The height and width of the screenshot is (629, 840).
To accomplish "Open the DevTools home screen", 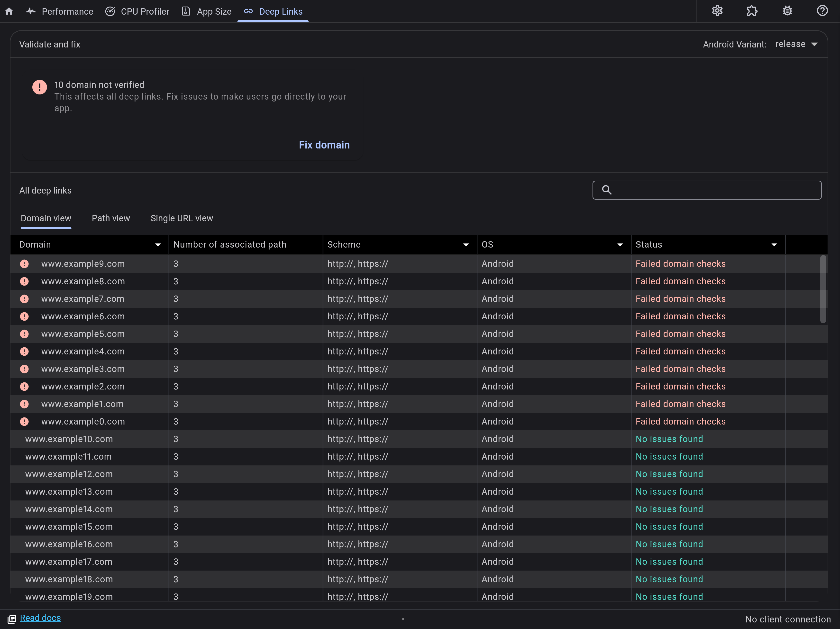I will (9, 11).
